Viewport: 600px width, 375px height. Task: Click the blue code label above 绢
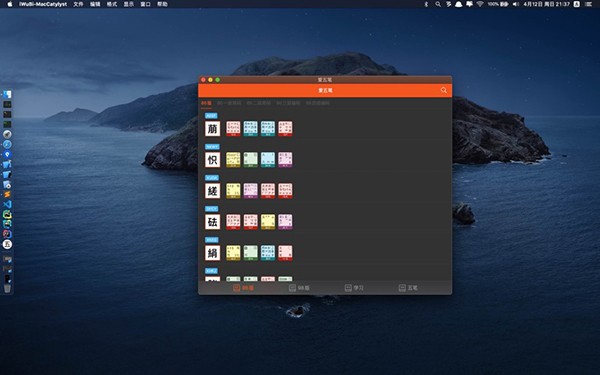(x=212, y=240)
